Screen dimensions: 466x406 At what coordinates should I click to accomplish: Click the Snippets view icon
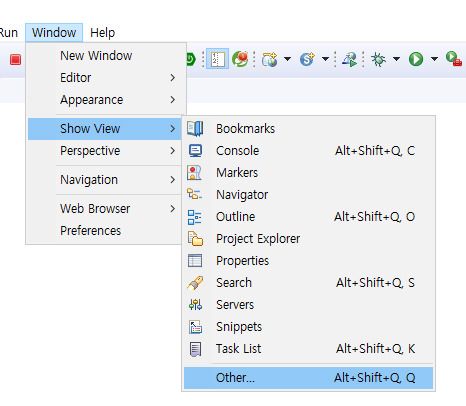coord(195,327)
